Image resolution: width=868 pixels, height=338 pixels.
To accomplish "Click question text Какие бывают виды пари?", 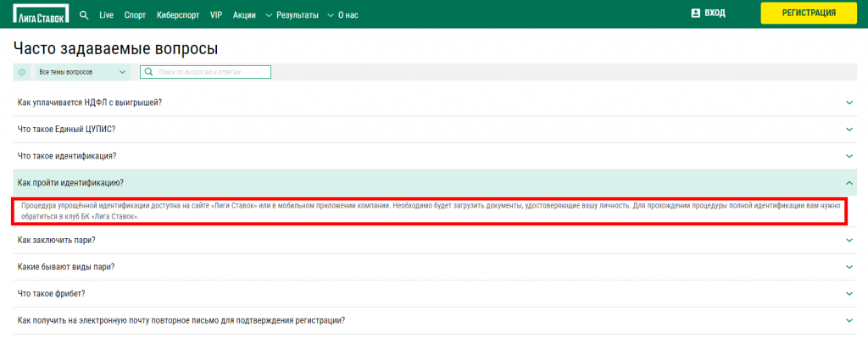I will pos(66,267).
